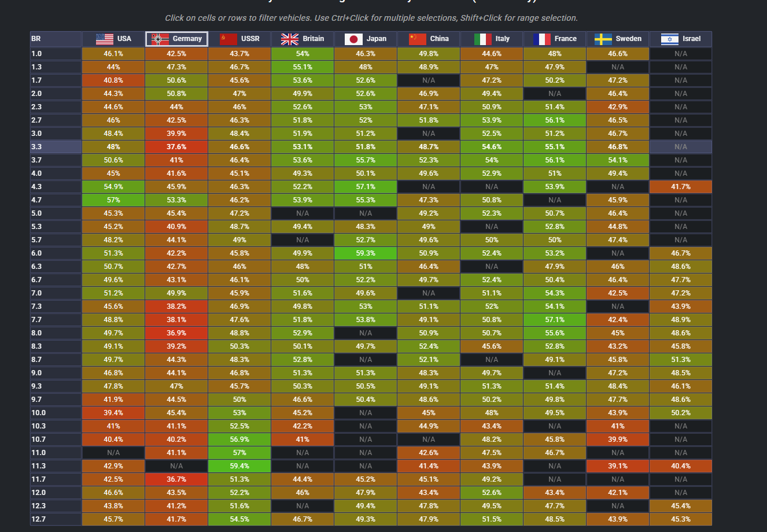The width and height of the screenshot is (767, 532).
Task: Click the France flag icon
Action: click(541, 39)
